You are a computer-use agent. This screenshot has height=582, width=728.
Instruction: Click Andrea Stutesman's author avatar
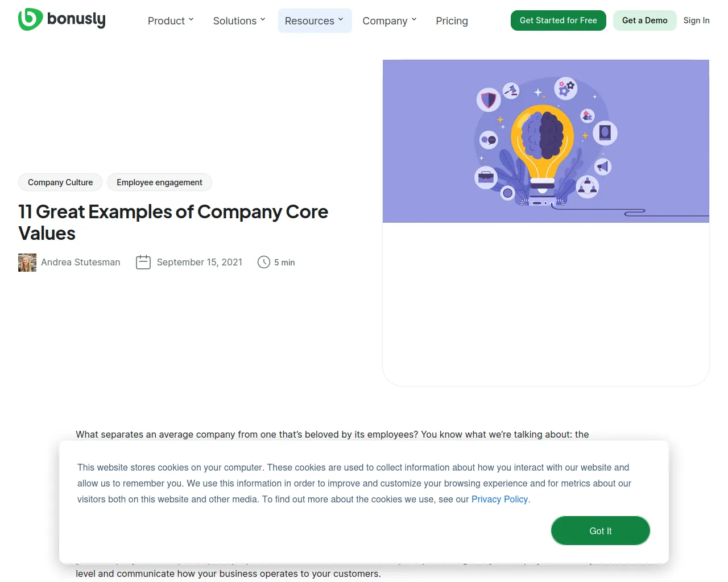(27, 263)
